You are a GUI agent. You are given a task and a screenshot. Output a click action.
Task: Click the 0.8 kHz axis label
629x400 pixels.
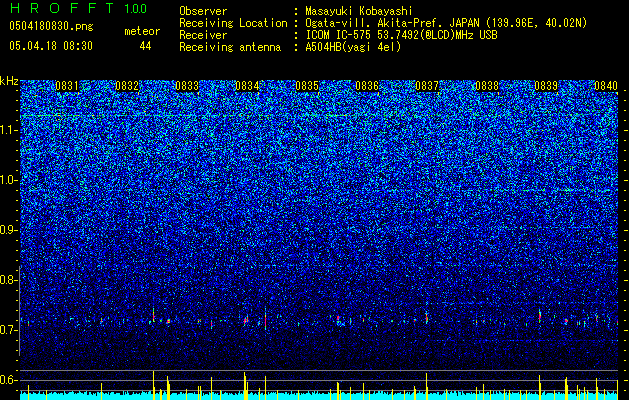[x=8, y=280]
